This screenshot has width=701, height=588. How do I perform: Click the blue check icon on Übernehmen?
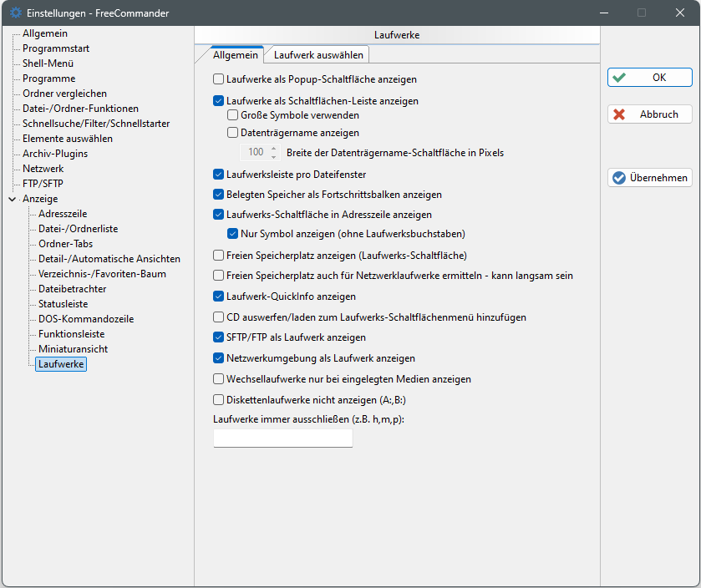click(619, 178)
